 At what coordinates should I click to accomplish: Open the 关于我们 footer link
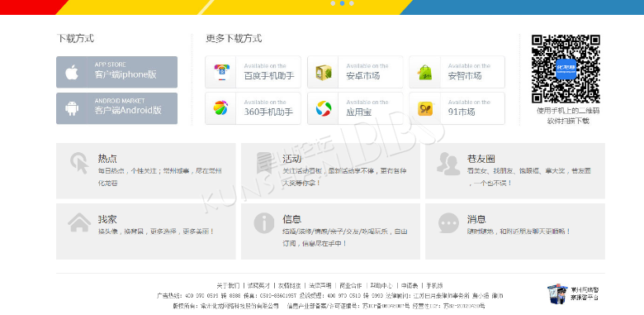click(x=228, y=285)
